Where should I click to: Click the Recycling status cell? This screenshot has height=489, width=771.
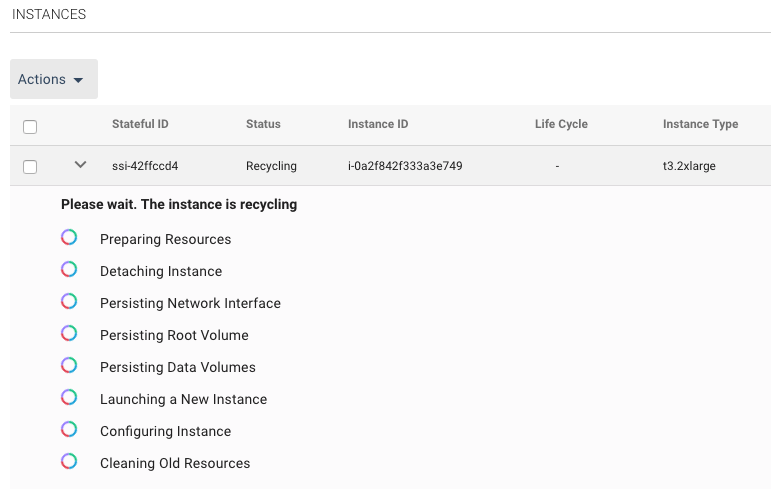coord(271,166)
